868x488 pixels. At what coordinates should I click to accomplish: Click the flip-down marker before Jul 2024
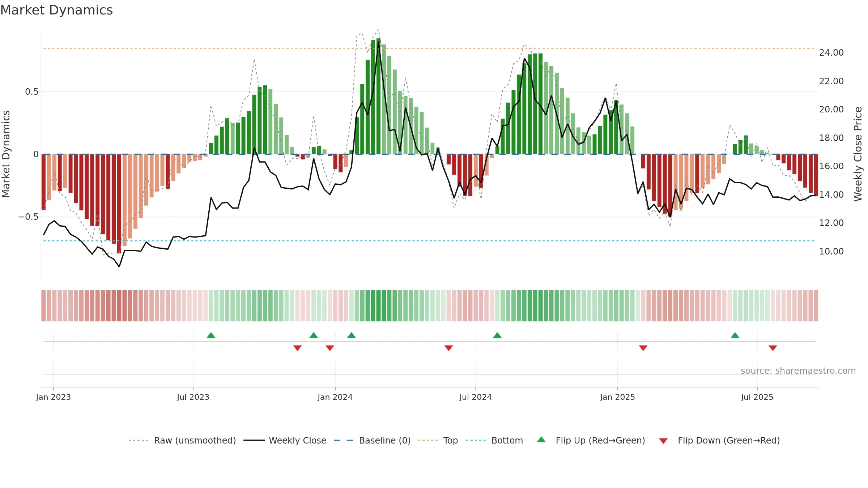449,348
